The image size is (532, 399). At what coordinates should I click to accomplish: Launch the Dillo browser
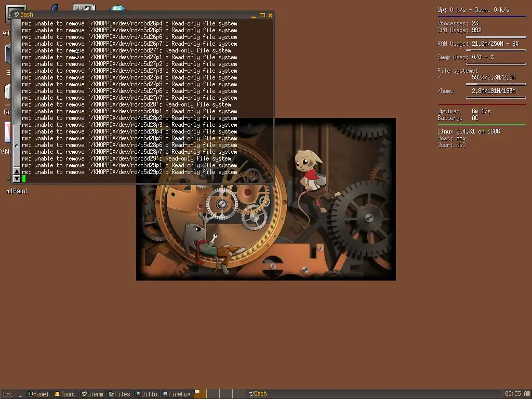coord(147,394)
